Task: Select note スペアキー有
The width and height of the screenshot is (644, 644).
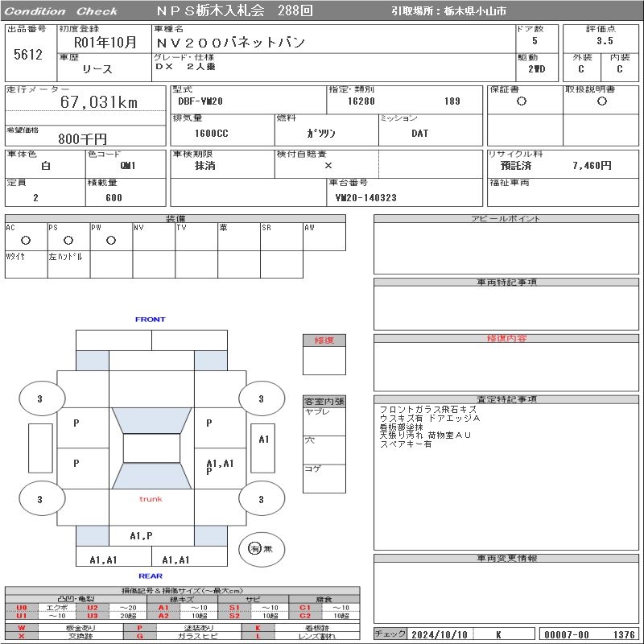Action: (406, 444)
